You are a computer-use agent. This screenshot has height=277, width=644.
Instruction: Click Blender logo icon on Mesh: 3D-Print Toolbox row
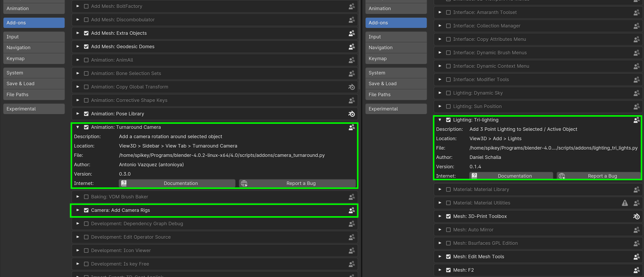(636, 216)
